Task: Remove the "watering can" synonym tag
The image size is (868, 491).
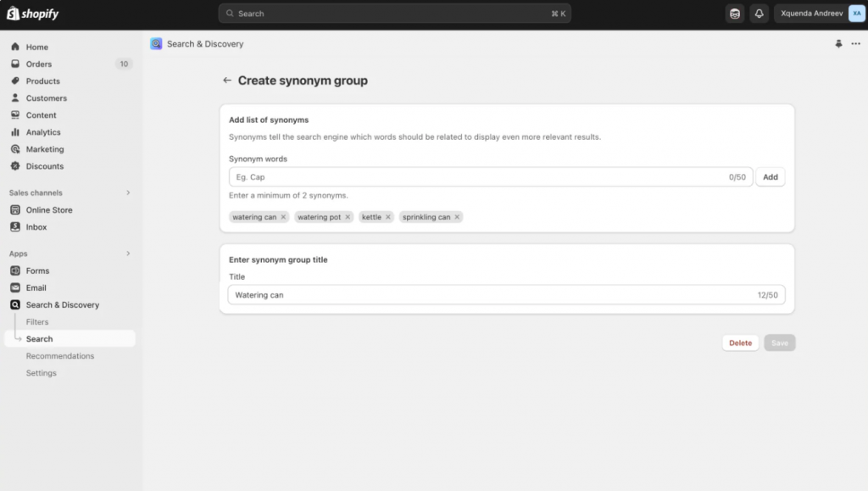Action: [x=283, y=217]
